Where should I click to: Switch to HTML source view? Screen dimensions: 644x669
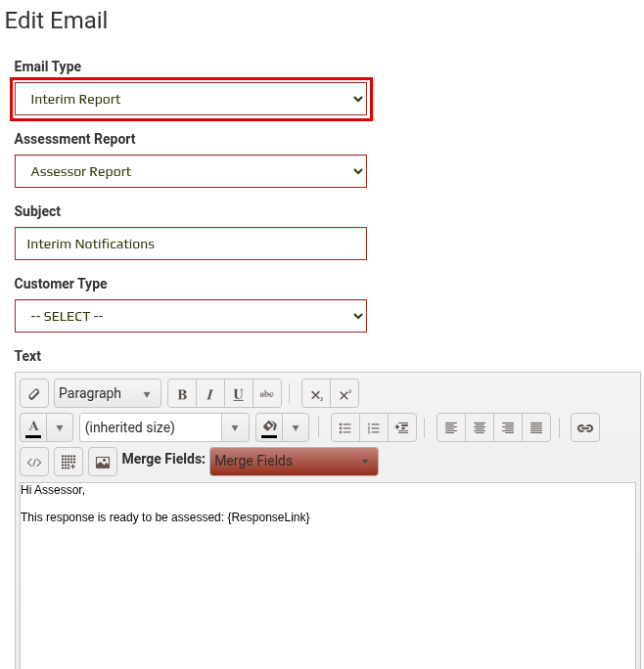(34, 462)
